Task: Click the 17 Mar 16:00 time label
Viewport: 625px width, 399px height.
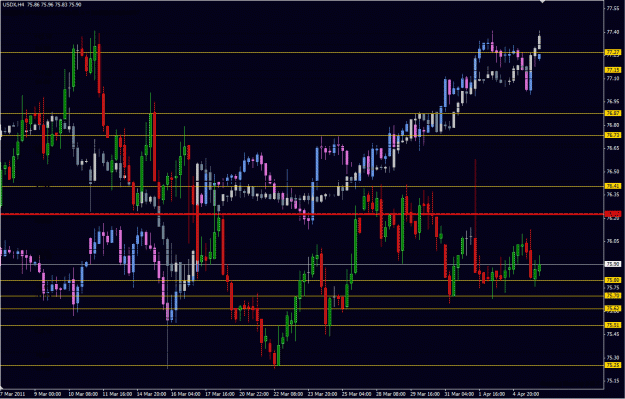Action: (x=220, y=394)
